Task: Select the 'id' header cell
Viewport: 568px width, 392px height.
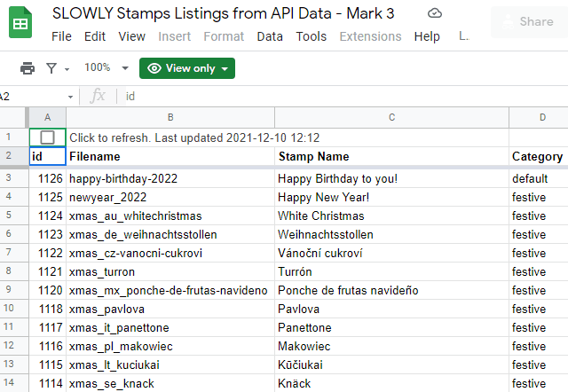Action: pos(47,156)
